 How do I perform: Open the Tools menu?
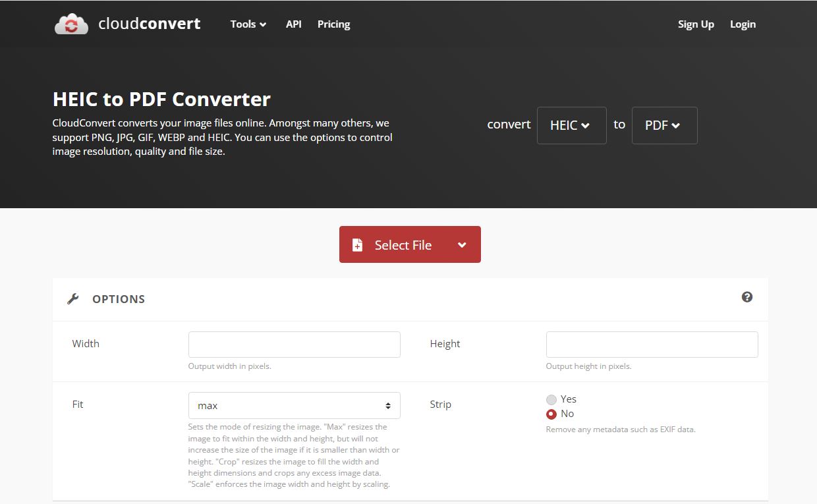[x=248, y=24]
